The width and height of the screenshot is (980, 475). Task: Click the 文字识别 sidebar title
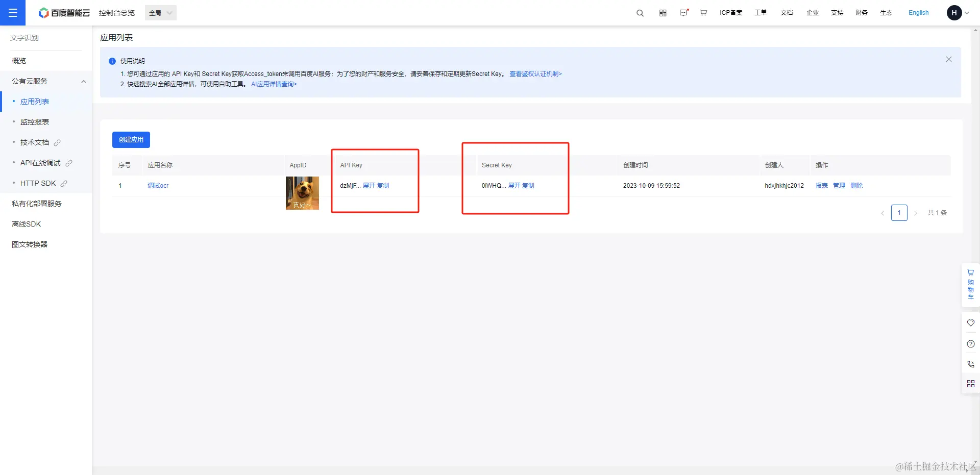point(24,38)
